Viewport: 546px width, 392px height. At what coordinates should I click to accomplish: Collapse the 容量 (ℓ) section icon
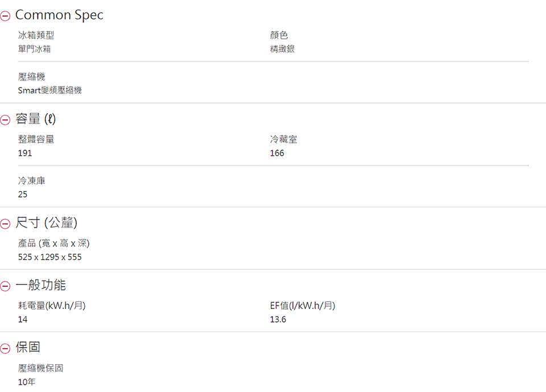pos(5,120)
